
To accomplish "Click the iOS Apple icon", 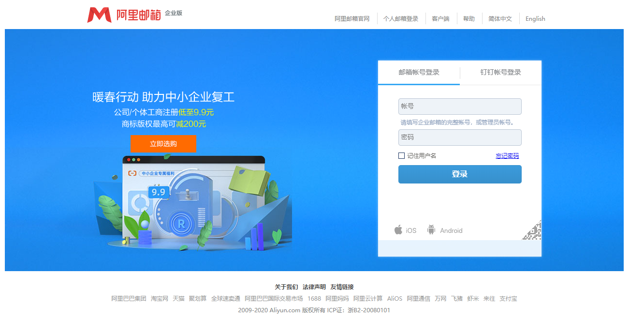I will [x=398, y=230].
